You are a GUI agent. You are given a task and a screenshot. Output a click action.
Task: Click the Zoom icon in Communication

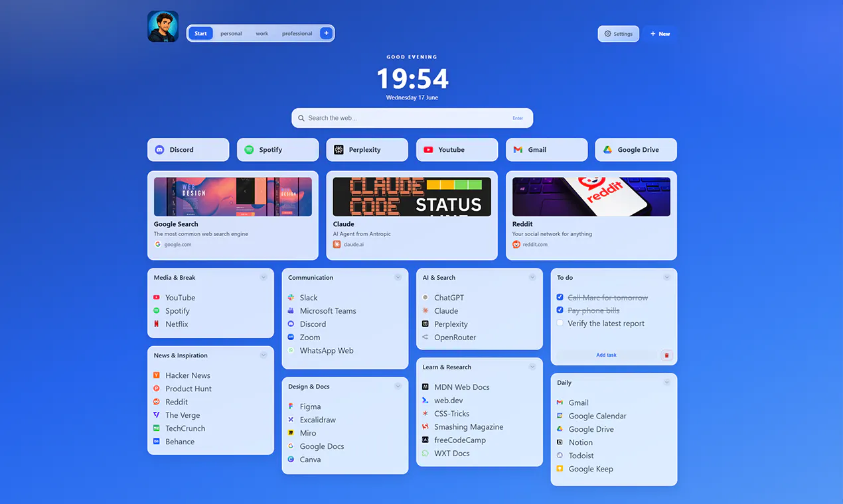(x=291, y=338)
